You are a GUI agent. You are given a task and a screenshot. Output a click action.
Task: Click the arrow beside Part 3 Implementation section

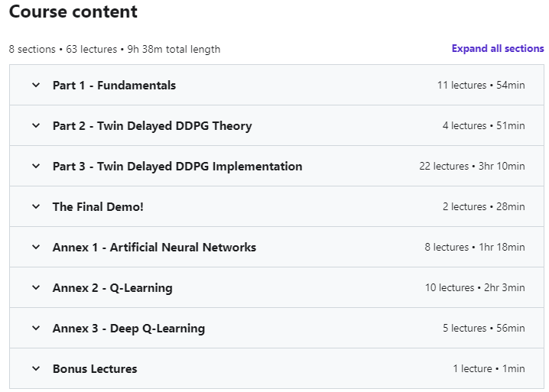[x=36, y=167]
